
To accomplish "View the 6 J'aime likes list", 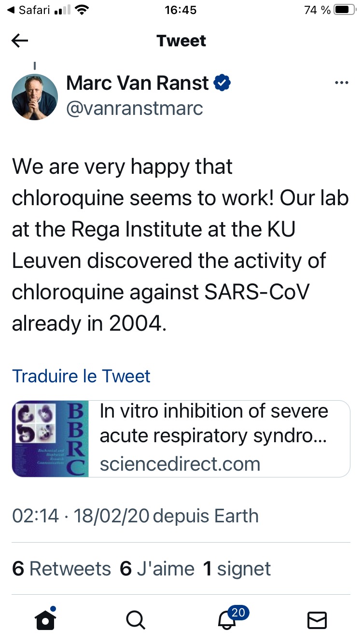I will click(x=157, y=569).
